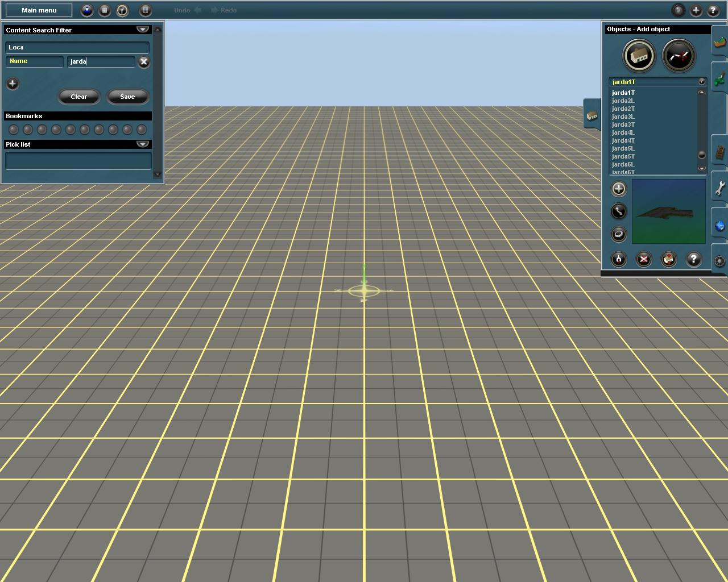Screen dimensions: 728x582
Task: Select the first bookmark slot
Action: [14, 130]
